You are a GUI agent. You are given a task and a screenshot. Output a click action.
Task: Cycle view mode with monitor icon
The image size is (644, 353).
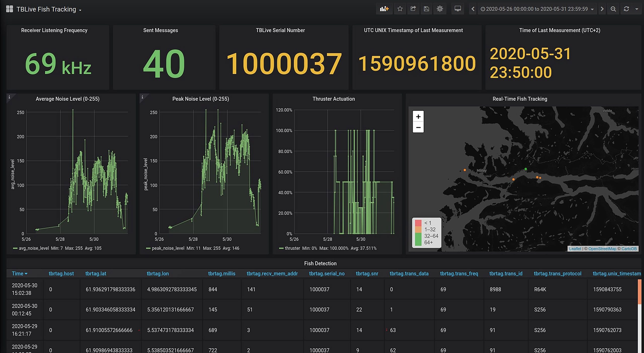pyautogui.click(x=458, y=9)
